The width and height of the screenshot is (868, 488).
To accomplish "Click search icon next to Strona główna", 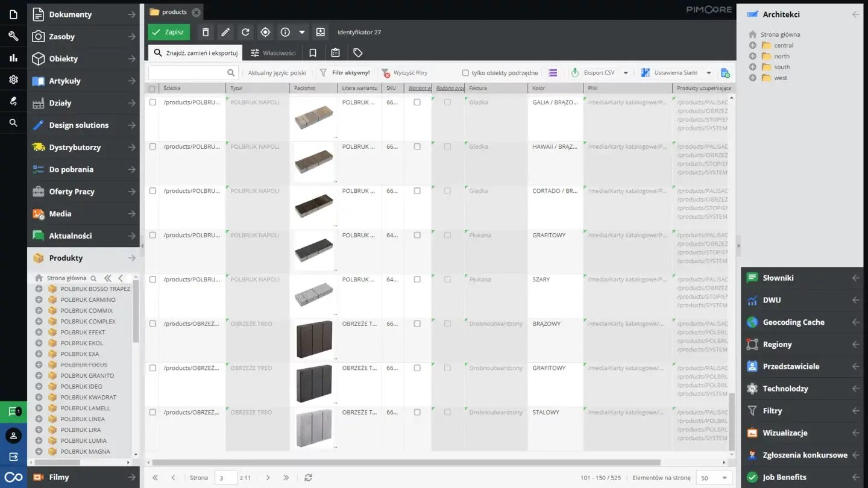I will pos(93,278).
